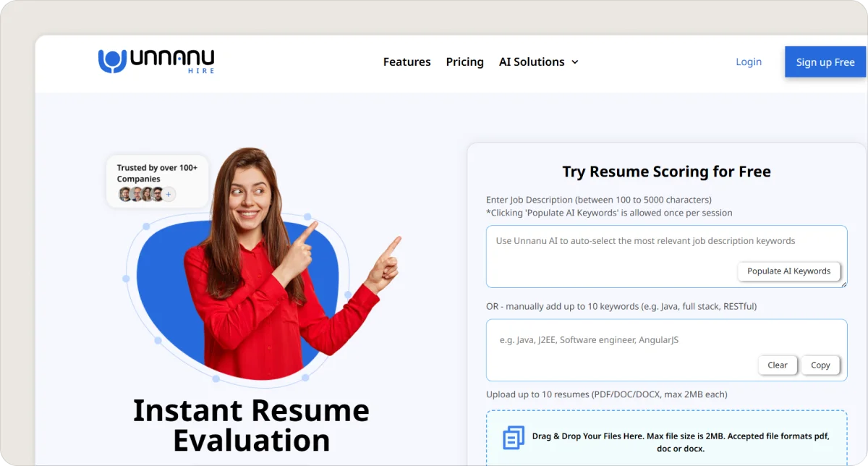Click the Trusted by over 100+ Companies badge
This screenshot has height=466, width=868.
click(157, 182)
